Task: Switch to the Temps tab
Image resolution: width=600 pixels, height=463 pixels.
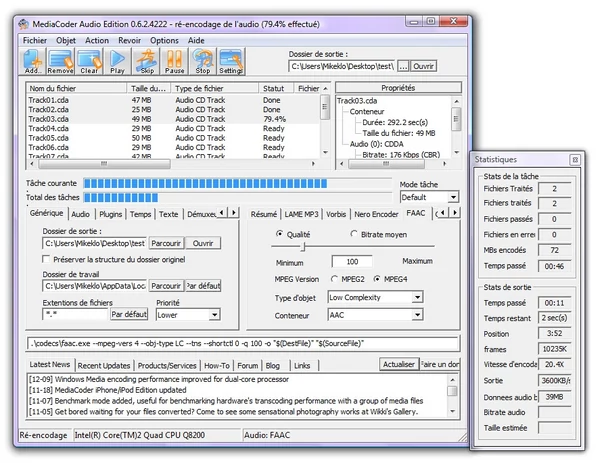Action: coord(140,214)
